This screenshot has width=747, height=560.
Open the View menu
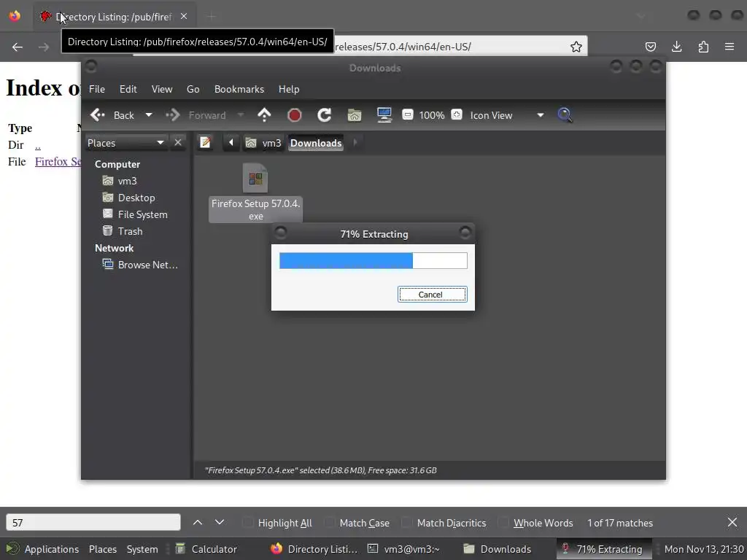click(162, 89)
